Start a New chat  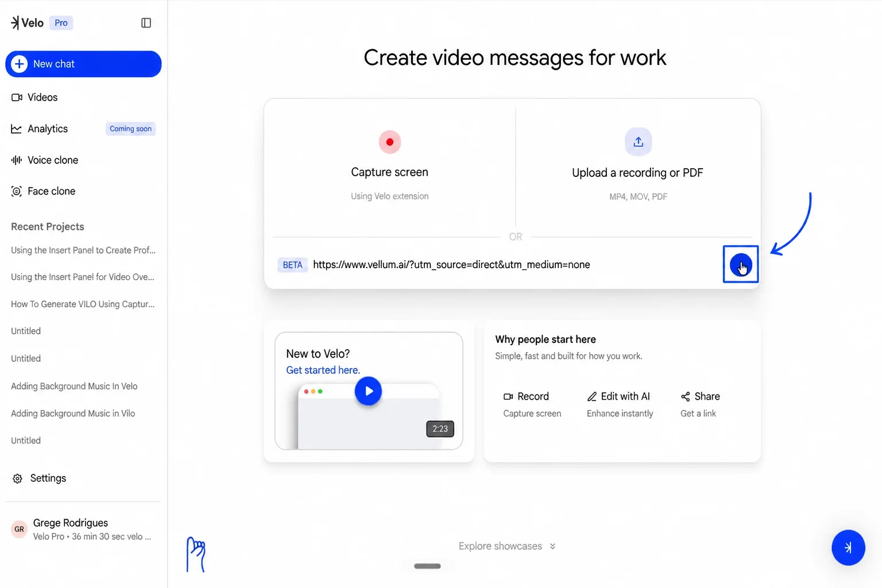tap(83, 64)
